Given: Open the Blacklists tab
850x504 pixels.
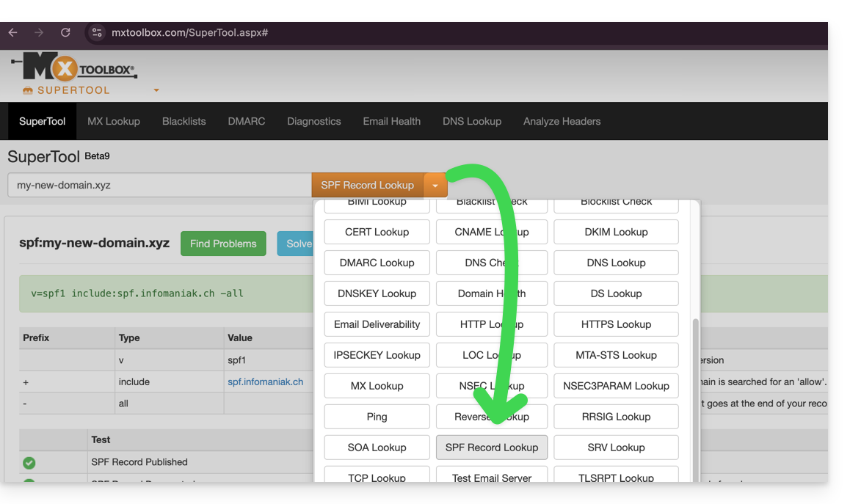Looking at the screenshot, I should (x=184, y=121).
